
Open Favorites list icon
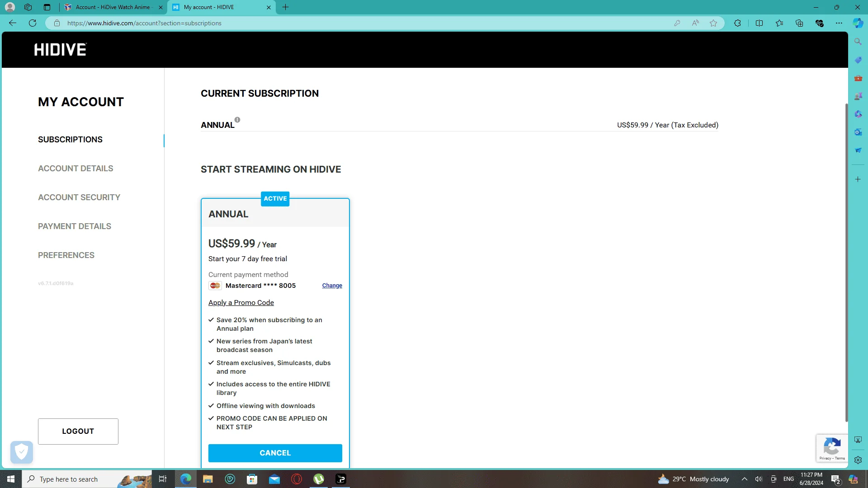[x=779, y=23]
